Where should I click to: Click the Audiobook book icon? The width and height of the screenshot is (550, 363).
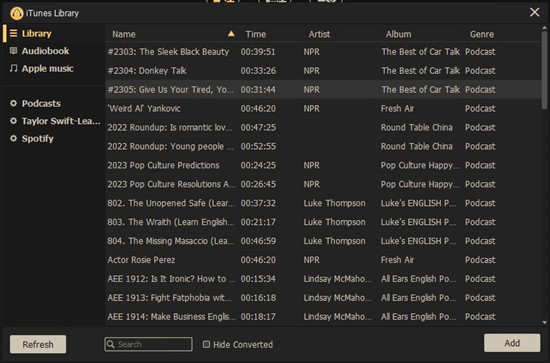(x=13, y=51)
